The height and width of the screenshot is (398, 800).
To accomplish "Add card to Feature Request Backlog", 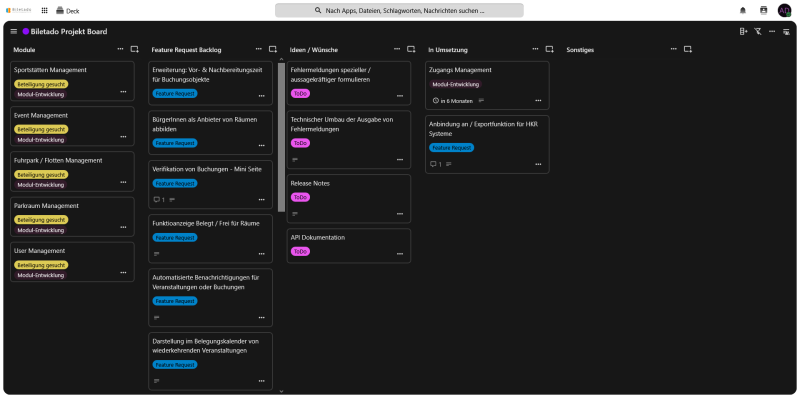I will click(x=273, y=49).
